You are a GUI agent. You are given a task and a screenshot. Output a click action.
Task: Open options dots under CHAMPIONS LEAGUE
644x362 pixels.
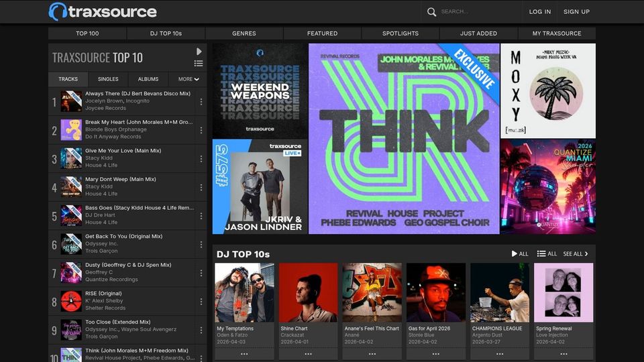click(x=500, y=354)
